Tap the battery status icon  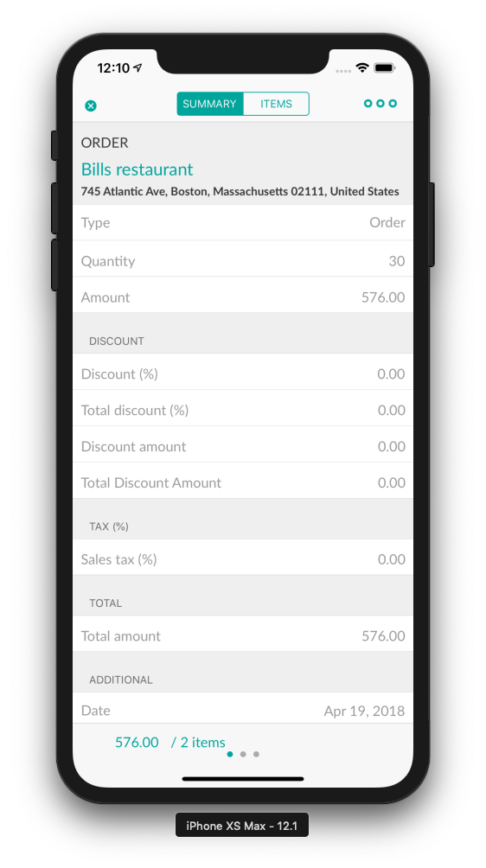click(384, 68)
